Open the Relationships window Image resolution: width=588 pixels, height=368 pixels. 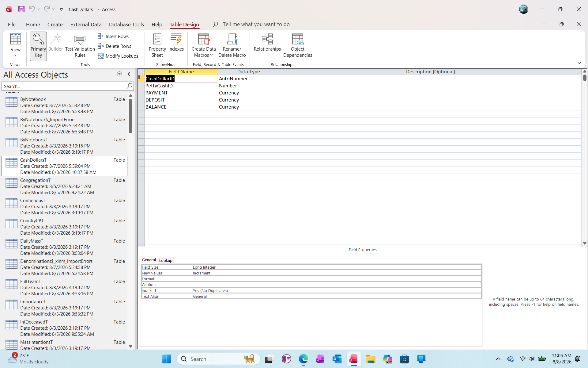click(x=267, y=43)
